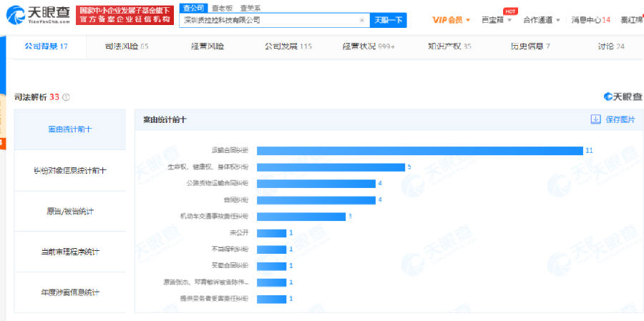Click the 提供劳务者受害责任纠纷 bar
The width and height of the screenshot is (644, 321).
pyautogui.click(x=271, y=299)
